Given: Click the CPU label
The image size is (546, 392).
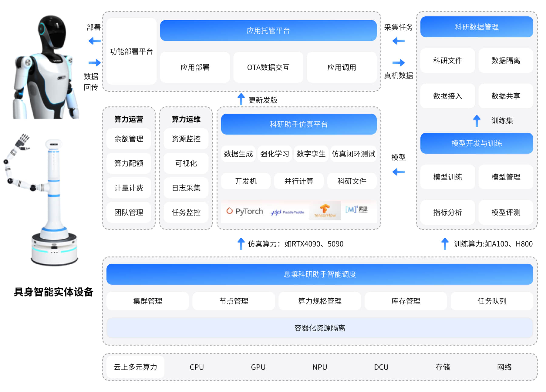Looking at the screenshot, I should coord(197,367).
